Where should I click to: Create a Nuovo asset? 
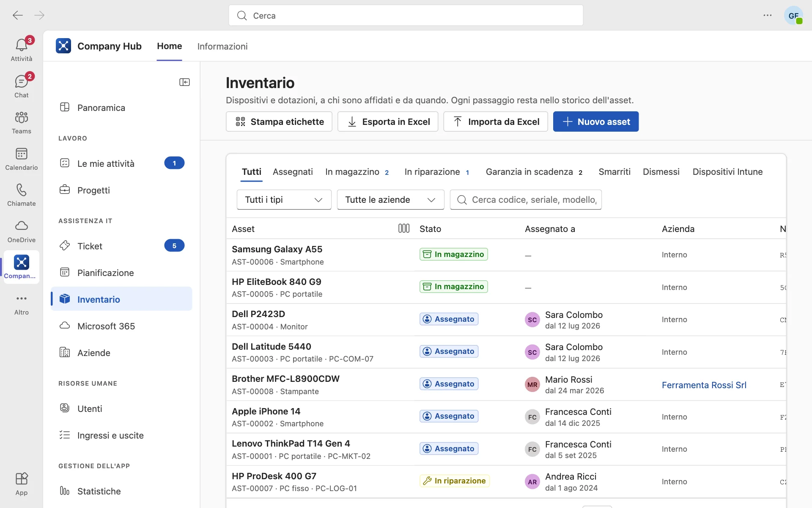pos(596,121)
